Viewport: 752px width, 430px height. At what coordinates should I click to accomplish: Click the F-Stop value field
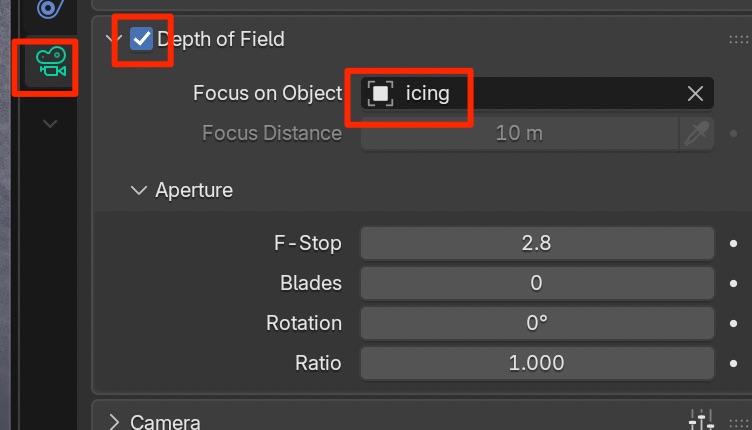click(x=536, y=243)
